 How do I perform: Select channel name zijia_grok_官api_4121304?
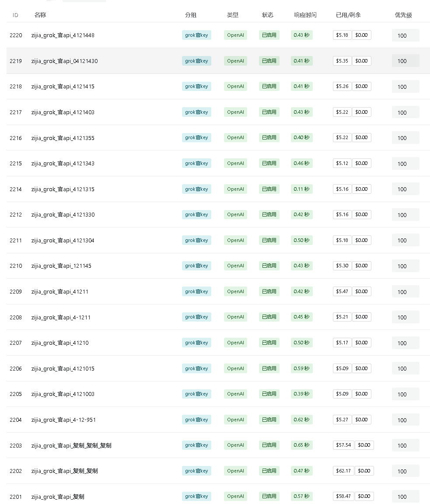click(63, 241)
